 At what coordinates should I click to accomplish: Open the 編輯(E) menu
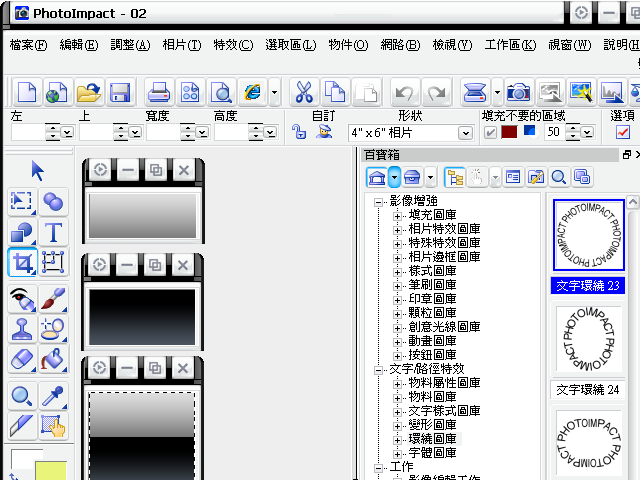(79, 44)
